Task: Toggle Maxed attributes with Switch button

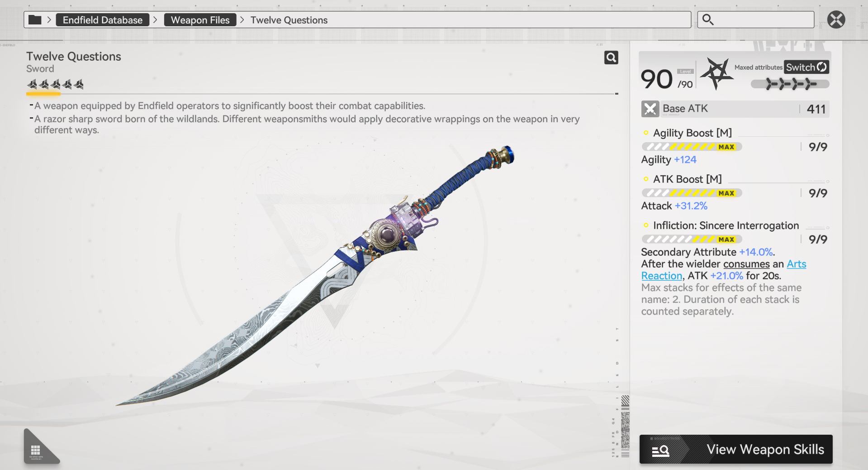Action: [x=806, y=67]
